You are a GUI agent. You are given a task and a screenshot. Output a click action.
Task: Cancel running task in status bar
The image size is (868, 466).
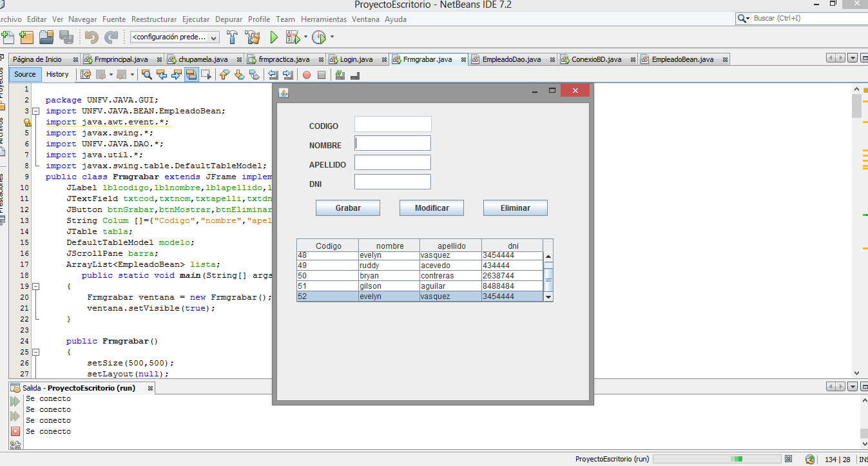[788, 459]
